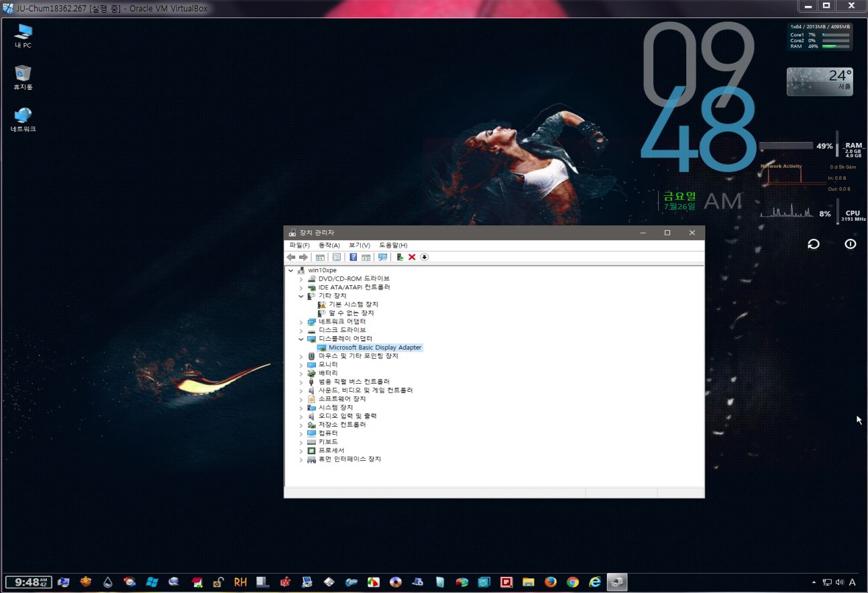Select 시스템 장치 row
This screenshot has height=593, width=868.
[335, 408]
